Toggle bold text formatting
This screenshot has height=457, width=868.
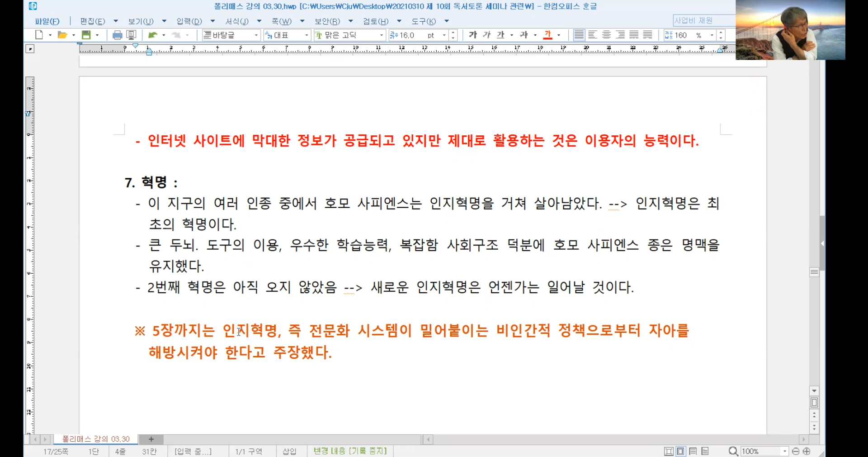[473, 35]
